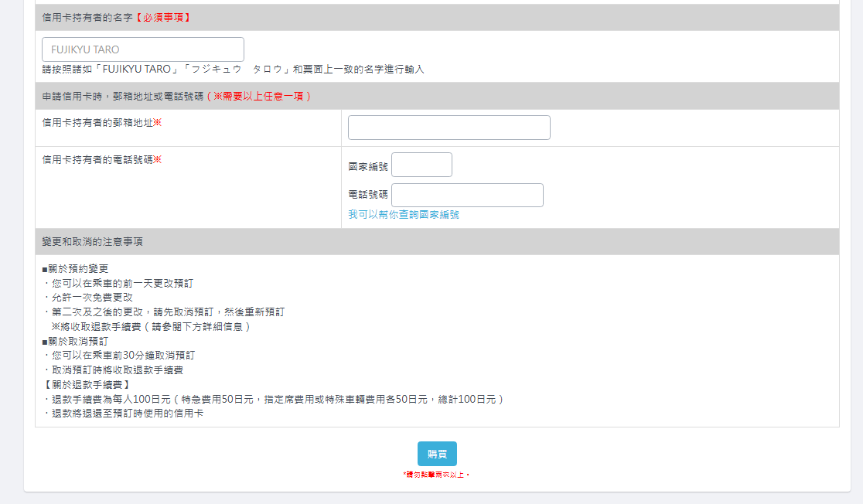Click the name format hint below the name field
863x504 pixels.
233,70
